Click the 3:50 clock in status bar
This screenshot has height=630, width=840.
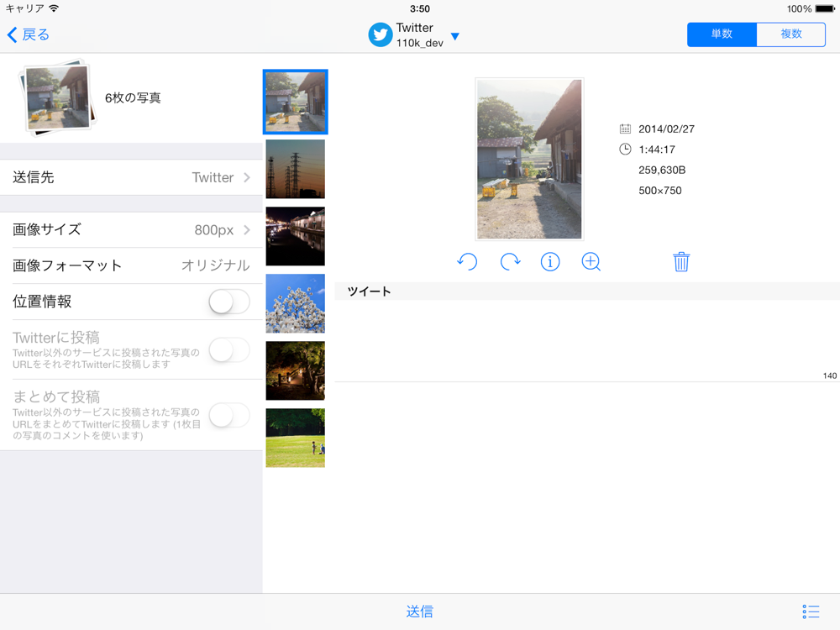click(x=420, y=8)
